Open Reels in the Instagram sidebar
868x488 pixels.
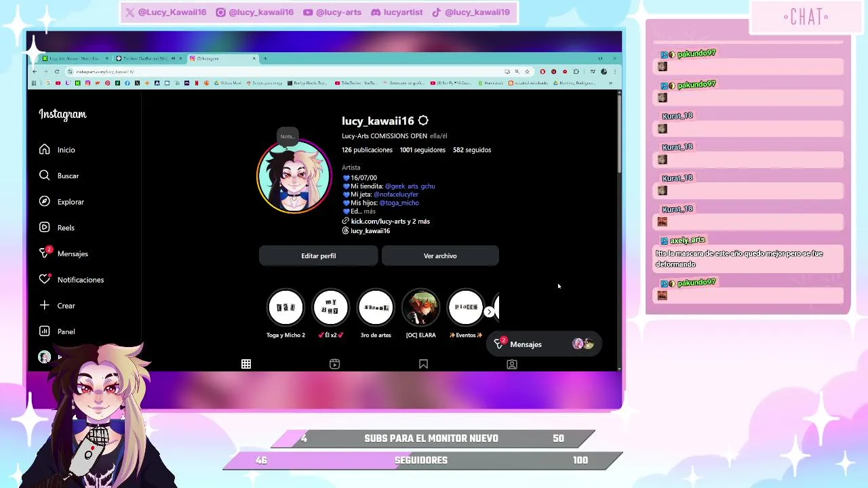point(57,228)
